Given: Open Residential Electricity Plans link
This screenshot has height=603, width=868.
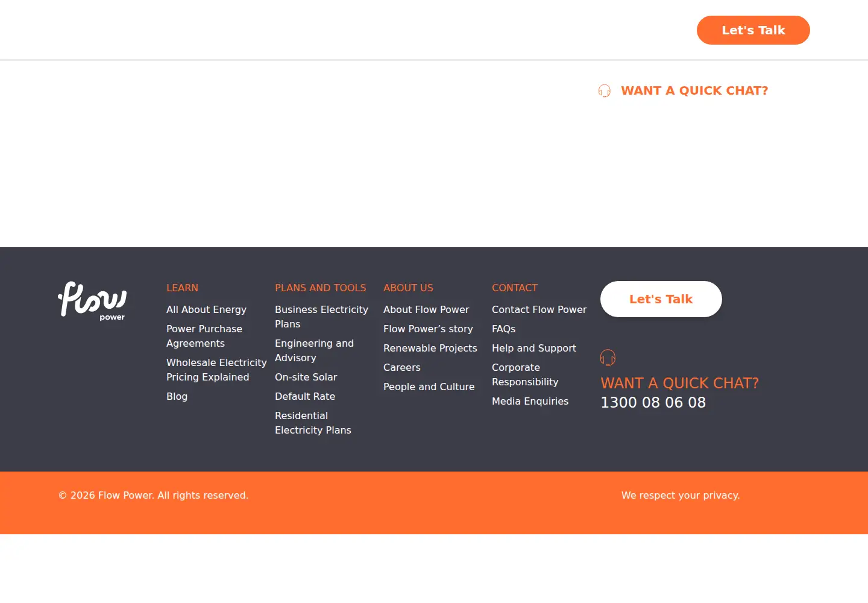Looking at the screenshot, I should pyautogui.click(x=313, y=423).
